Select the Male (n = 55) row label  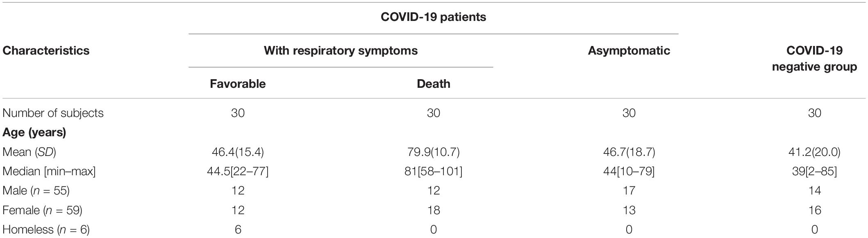pyautogui.click(x=36, y=191)
